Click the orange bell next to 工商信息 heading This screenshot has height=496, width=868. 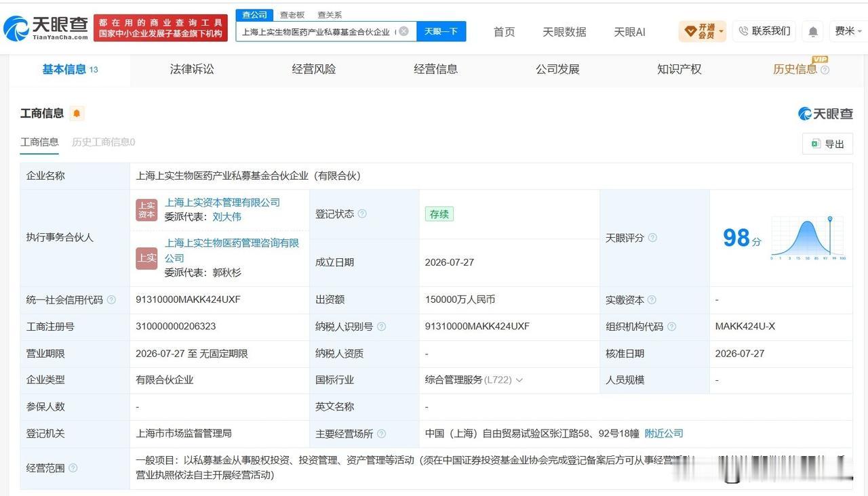77,113
